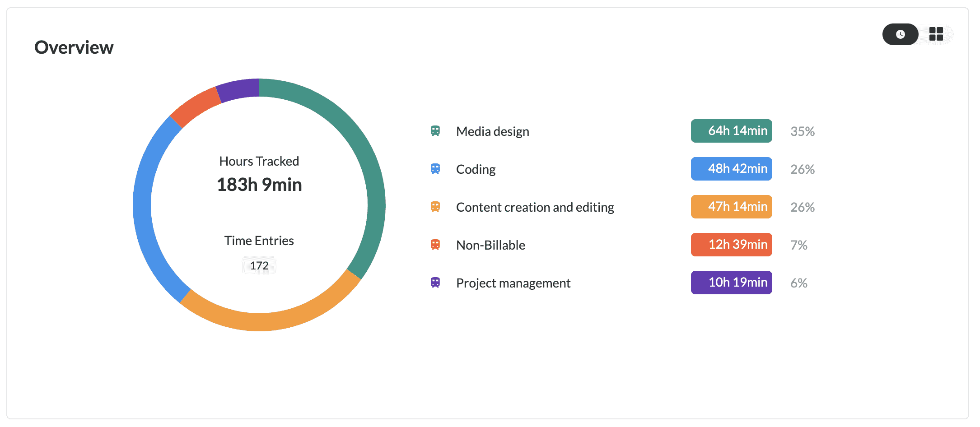
Task: Click the 172 time entries count
Action: tap(259, 265)
